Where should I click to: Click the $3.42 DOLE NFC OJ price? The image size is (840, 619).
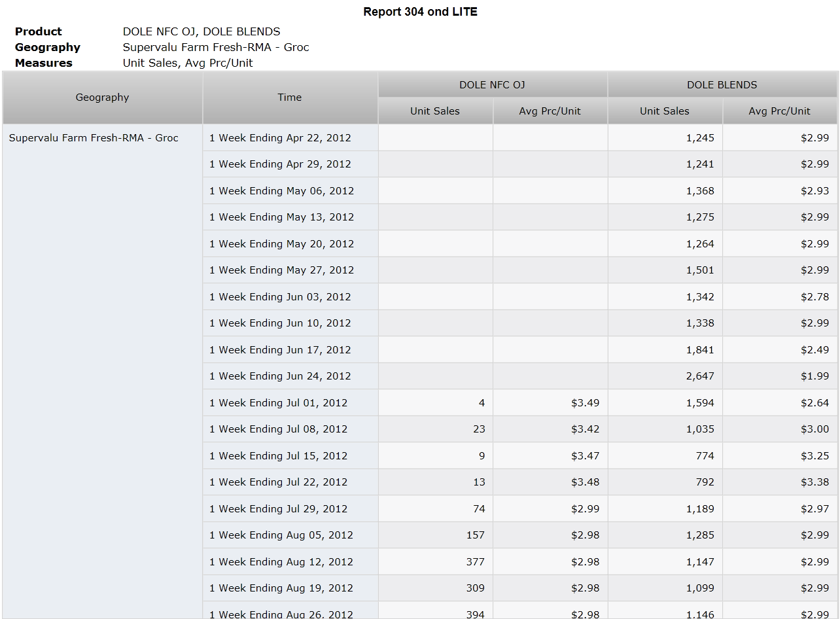coord(550,429)
